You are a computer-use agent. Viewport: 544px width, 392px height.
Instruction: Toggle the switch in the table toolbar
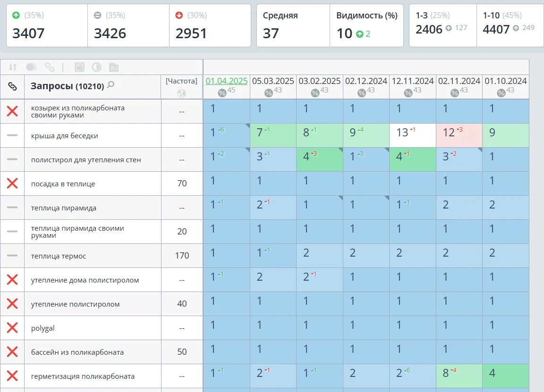[x=31, y=67]
